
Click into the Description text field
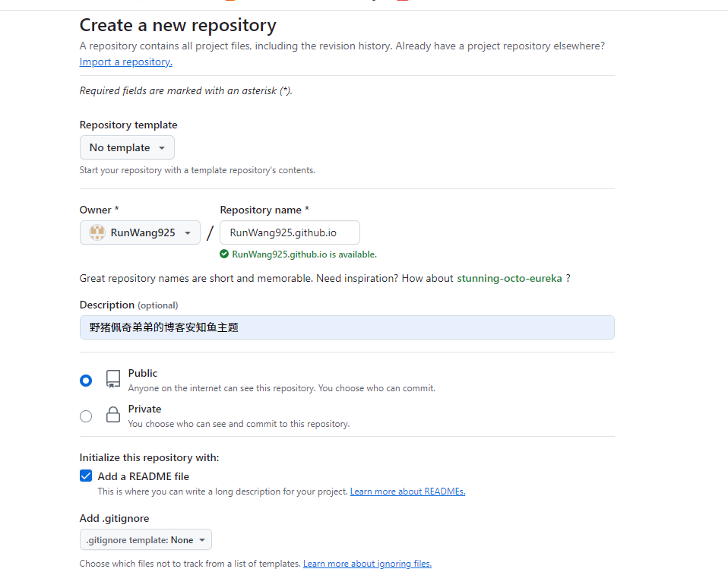347,327
